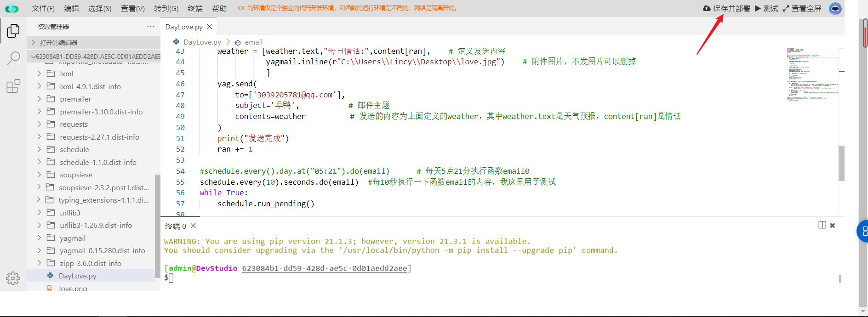Open the Extensions blocks icon in the activity bar

[x=13, y=86]
